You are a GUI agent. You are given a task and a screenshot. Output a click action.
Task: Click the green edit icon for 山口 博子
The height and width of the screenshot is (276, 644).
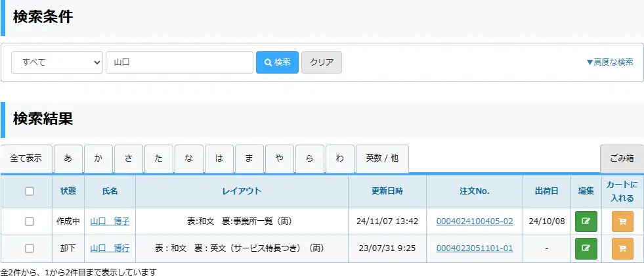[586, 221]
